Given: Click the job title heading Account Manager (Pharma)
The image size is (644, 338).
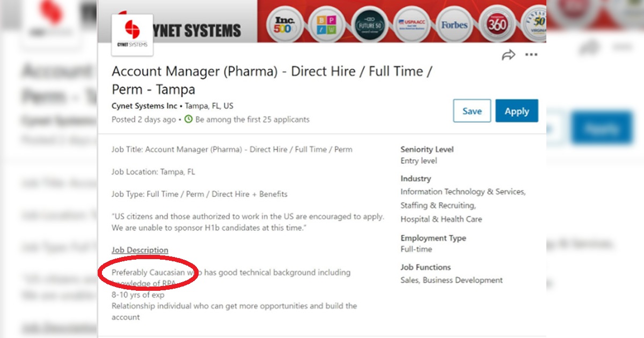Looking at the screenshot, I should click(272, 80).
